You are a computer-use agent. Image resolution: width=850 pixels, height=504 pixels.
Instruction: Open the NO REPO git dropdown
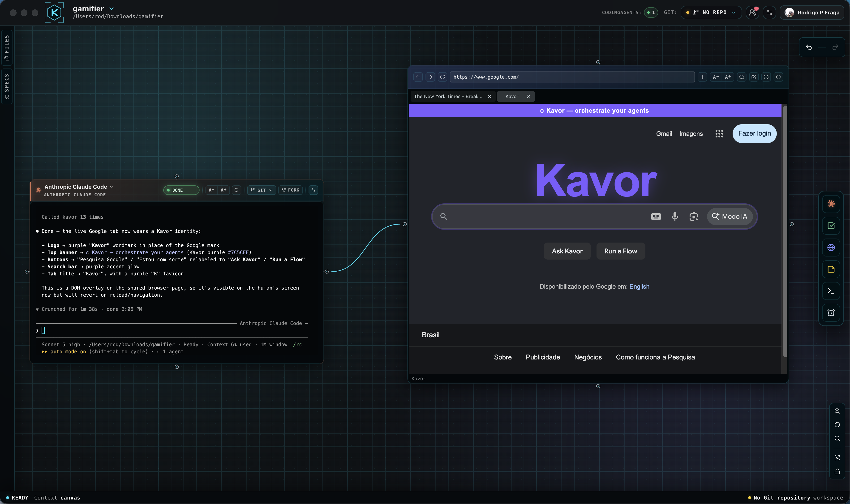click(x=711, y=13)
